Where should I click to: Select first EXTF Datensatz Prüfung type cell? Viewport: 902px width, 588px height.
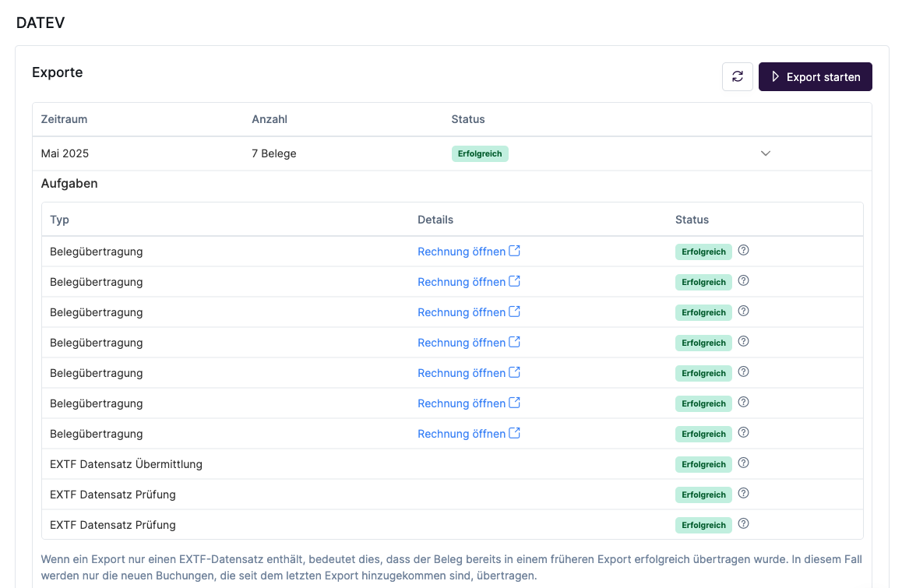click(113, 495)
